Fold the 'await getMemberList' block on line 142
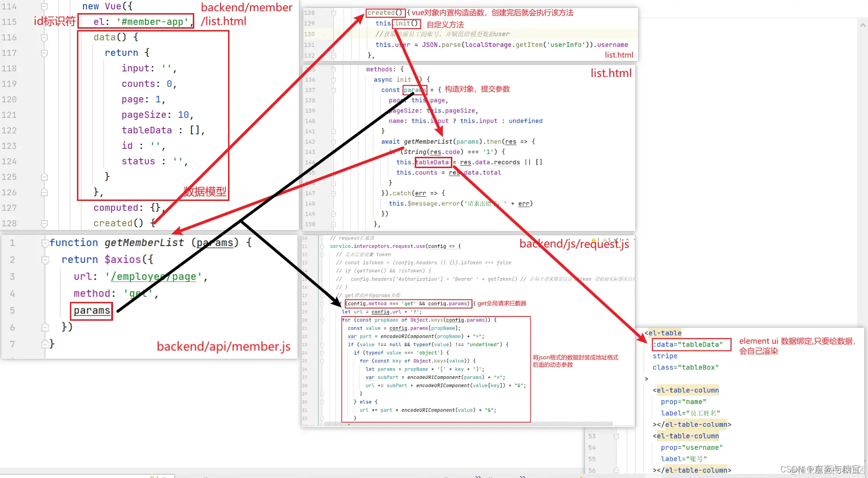 click(x=334, y=142)
